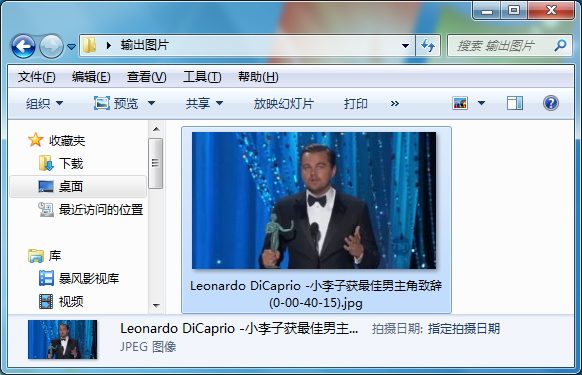This screenshot has width=582, height=375.
Task: Show more toolbar commands chevron
Action: tap(395, 103)
